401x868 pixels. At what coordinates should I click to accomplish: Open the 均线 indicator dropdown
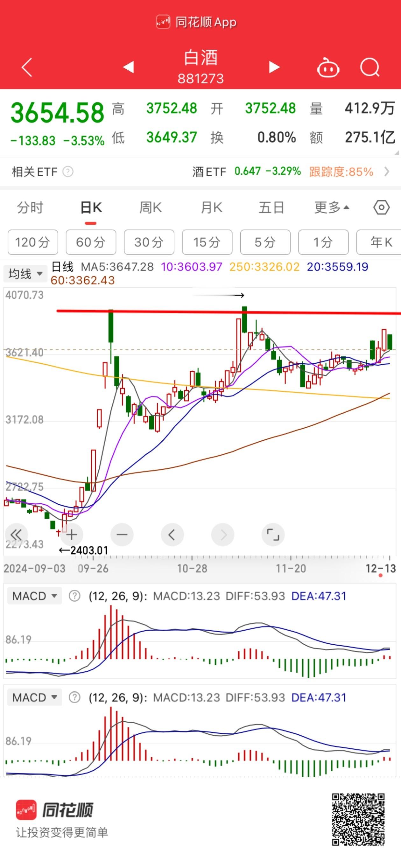click(x=25, y=274)
